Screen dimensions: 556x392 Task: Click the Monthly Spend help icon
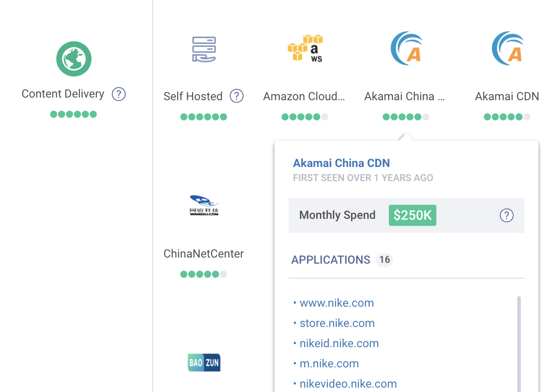click(x=507, y=215)
